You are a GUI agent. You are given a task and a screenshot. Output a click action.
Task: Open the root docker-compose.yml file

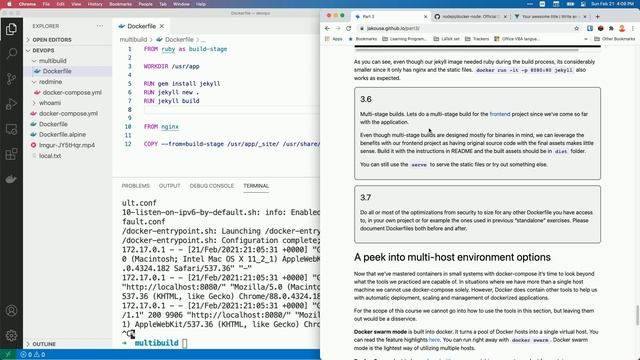coord(68,113)
